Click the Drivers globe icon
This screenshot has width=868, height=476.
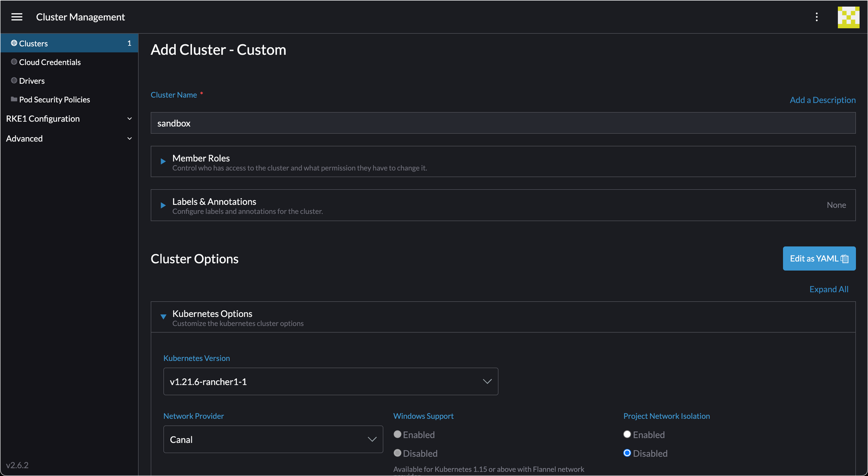[x=14, y=81]
